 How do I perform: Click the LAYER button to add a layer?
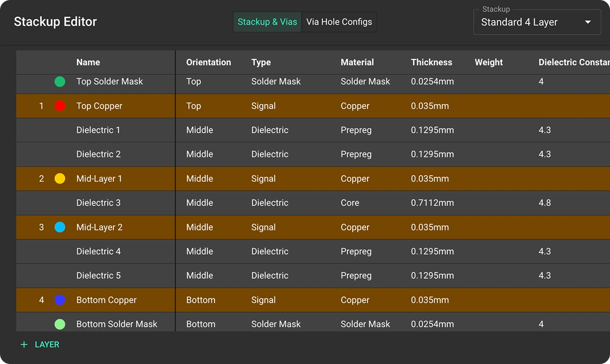[x=47, y=344]
